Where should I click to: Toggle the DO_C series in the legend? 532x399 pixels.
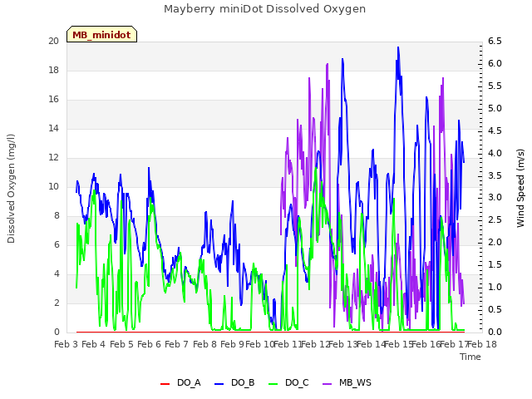(288, 382)
